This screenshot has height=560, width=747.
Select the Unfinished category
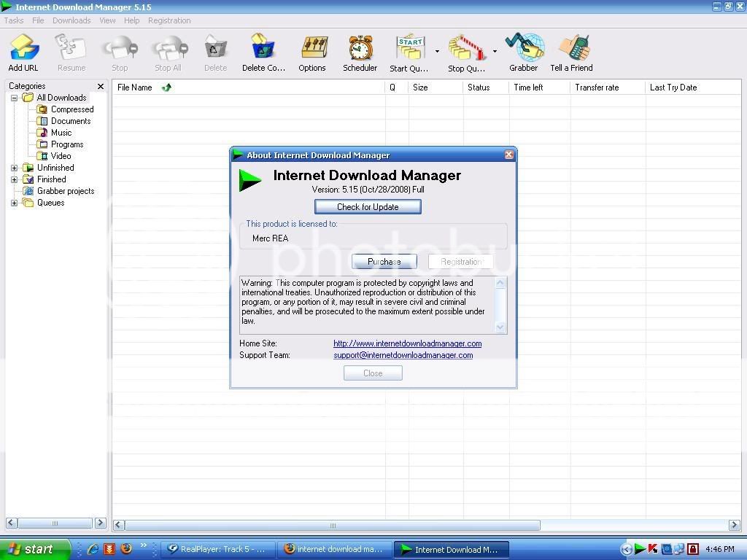coord(55,168)
